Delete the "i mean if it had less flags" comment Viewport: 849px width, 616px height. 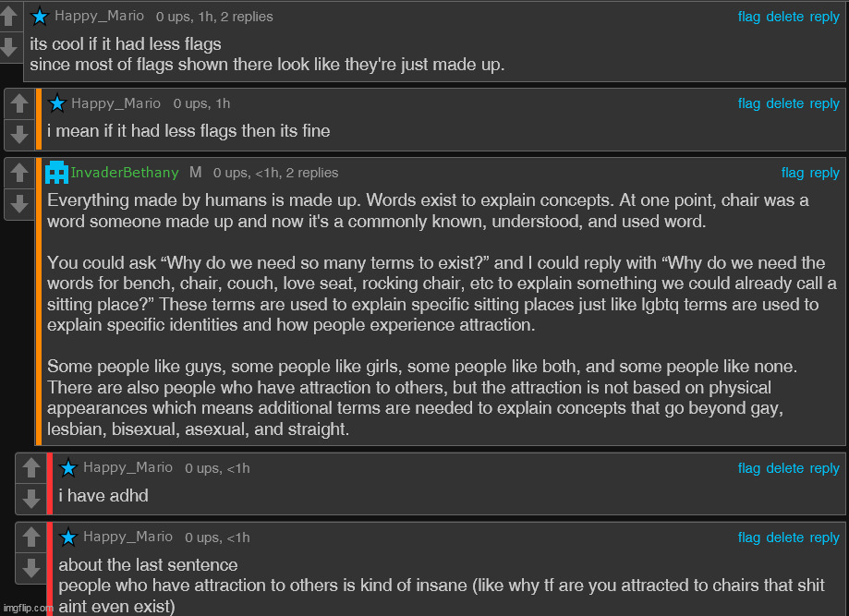784,103
